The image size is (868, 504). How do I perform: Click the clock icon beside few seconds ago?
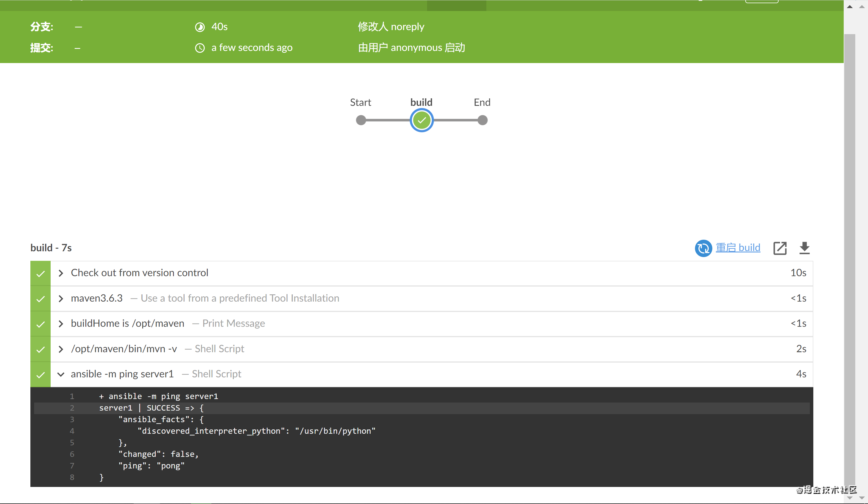(200, 48)
